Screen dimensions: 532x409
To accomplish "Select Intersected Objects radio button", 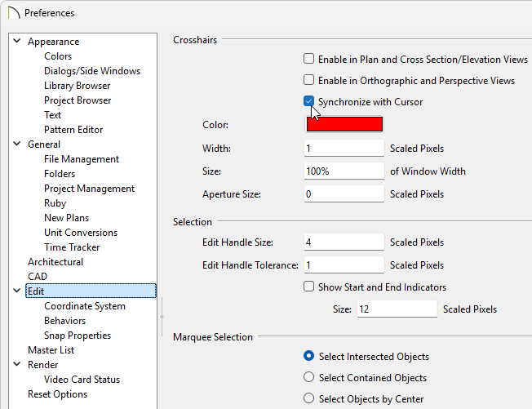I will tap(308, 356).
